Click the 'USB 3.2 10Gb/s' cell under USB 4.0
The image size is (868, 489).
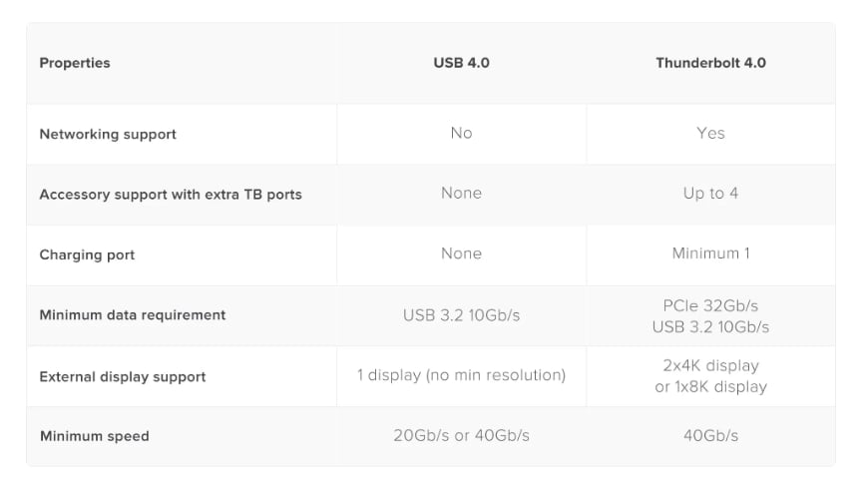(x=461, y=315)
